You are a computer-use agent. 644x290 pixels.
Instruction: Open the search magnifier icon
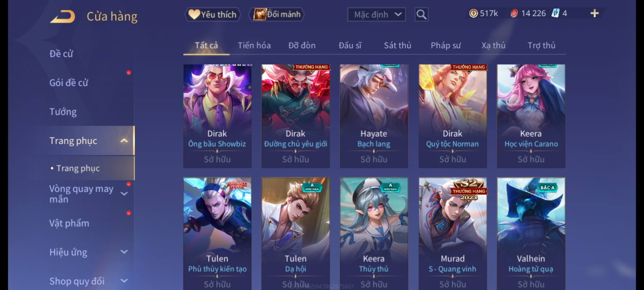pos(421,15)
